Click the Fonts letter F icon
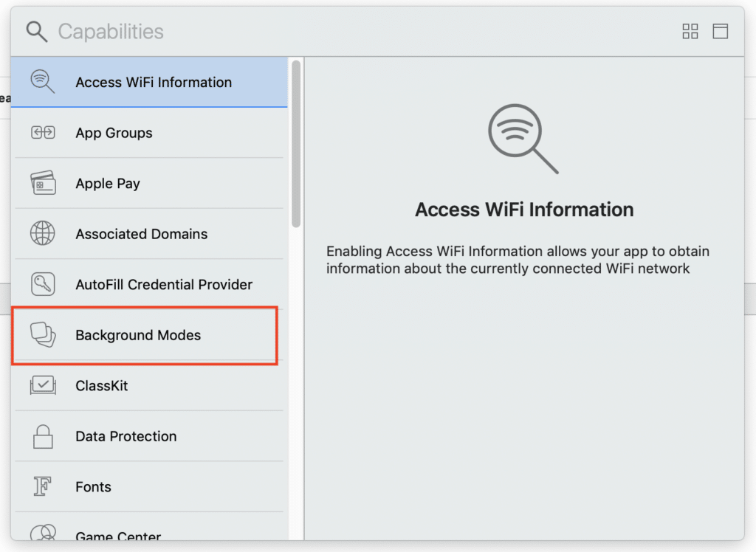The width and height of the screenshot is (756, 552). coord(43,486)
